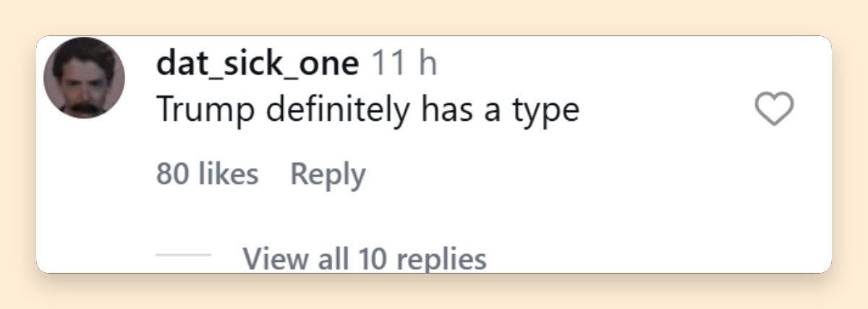This screenshot has width=868, height=309.
Task: Open dat_sick_one's profile picture
Action: pos(84,78)
